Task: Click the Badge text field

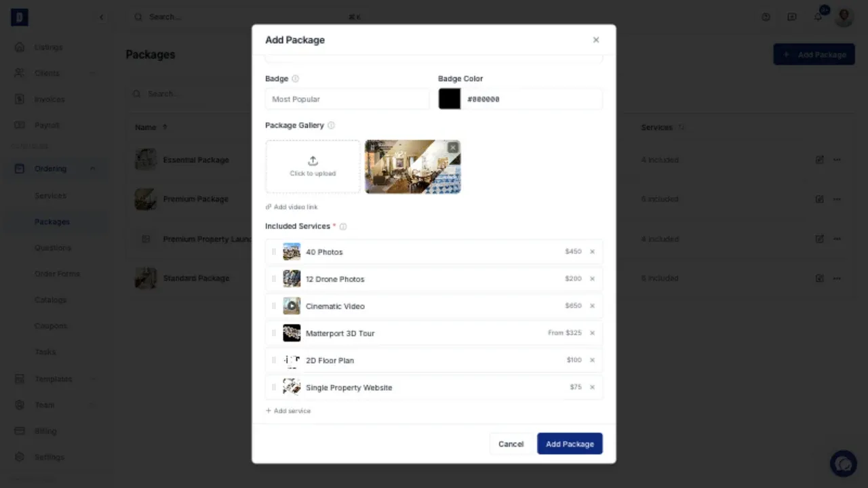Action: click(x=347, y=99)
